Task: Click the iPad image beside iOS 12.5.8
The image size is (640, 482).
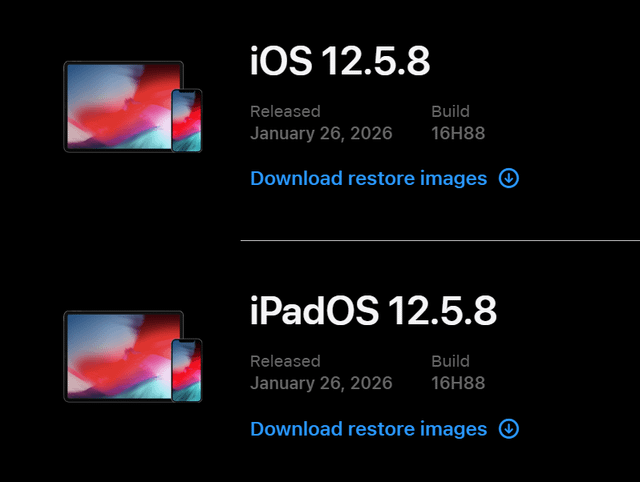Action: [118, 106]
